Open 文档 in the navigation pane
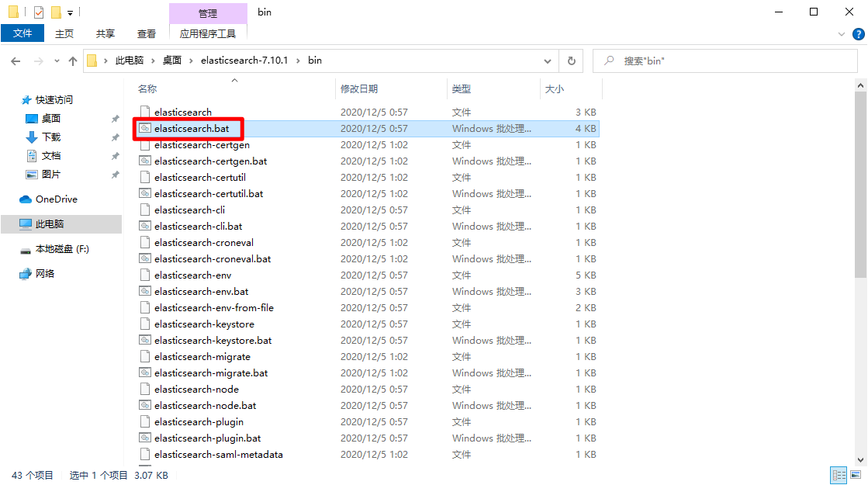The width and height of the screenshot is (868, 485). (x=51, y=155)
